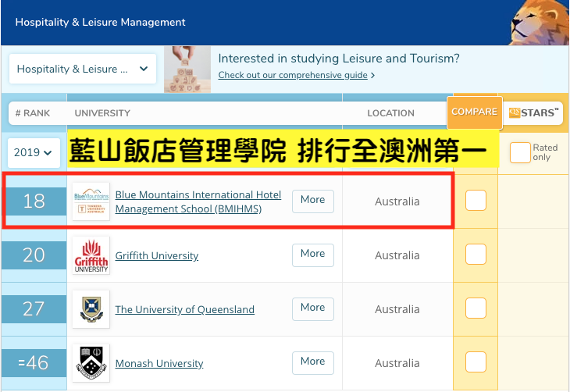Click the arrow after comprehensive guide link
This screenshot has height=392, width=570.
(x=372, y=75)
